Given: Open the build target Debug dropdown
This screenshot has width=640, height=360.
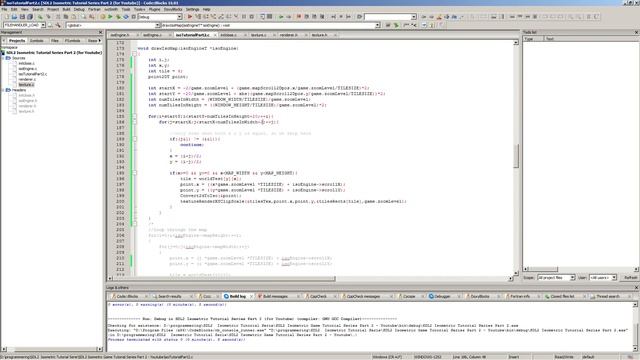Looking at the screenshot, I should 179,17.
